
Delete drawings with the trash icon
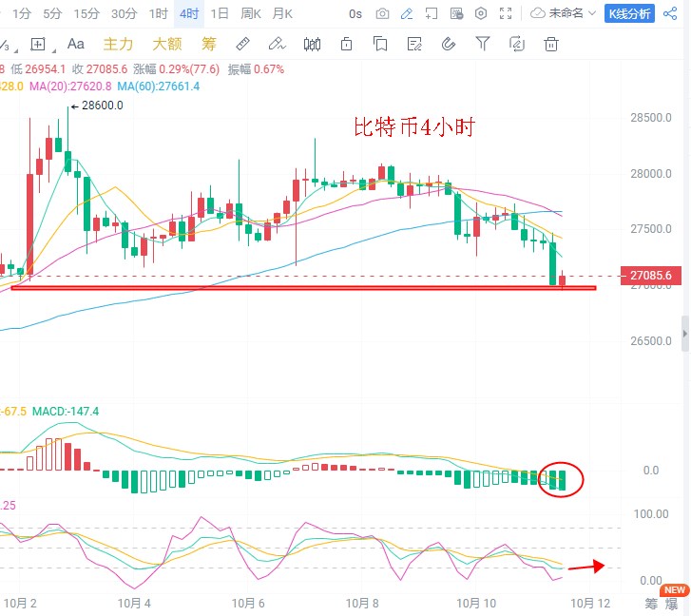point(550,44)
